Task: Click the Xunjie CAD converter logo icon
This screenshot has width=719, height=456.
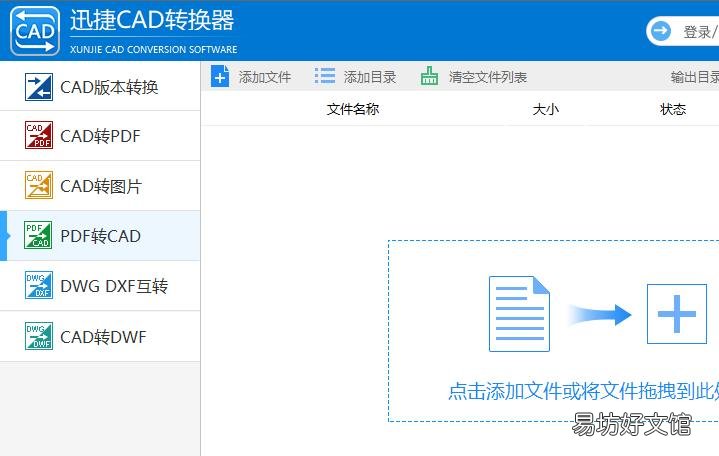Action: (x=35, y=31)
